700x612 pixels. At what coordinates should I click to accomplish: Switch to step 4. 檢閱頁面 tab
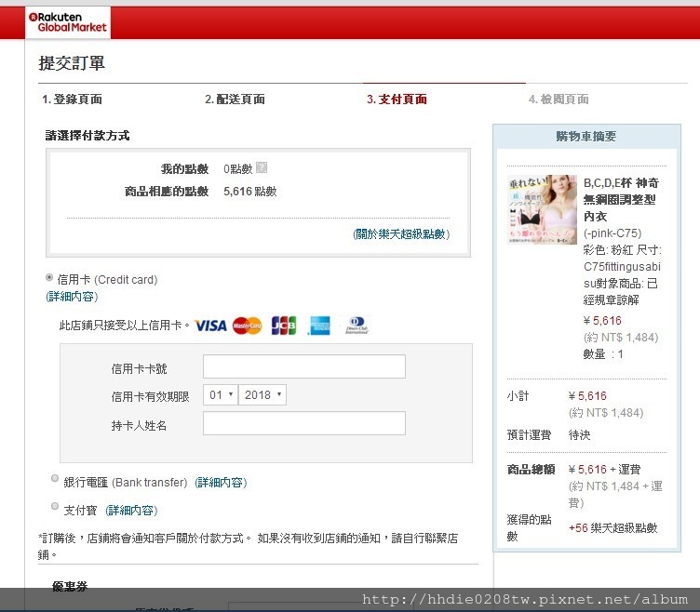pos(559,100)
